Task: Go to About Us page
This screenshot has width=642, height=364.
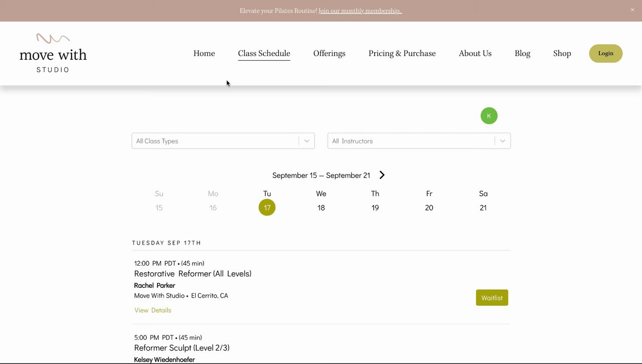Action: [x=475, y=53]
